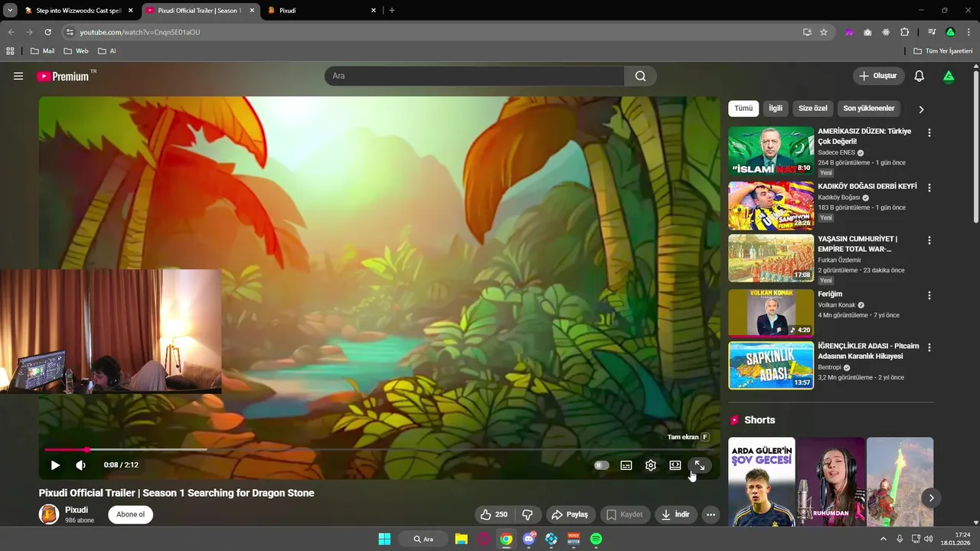This screenshot has height=551, width=980.
Task: Open Chrome three-dot menu
Action: [969, 32]
